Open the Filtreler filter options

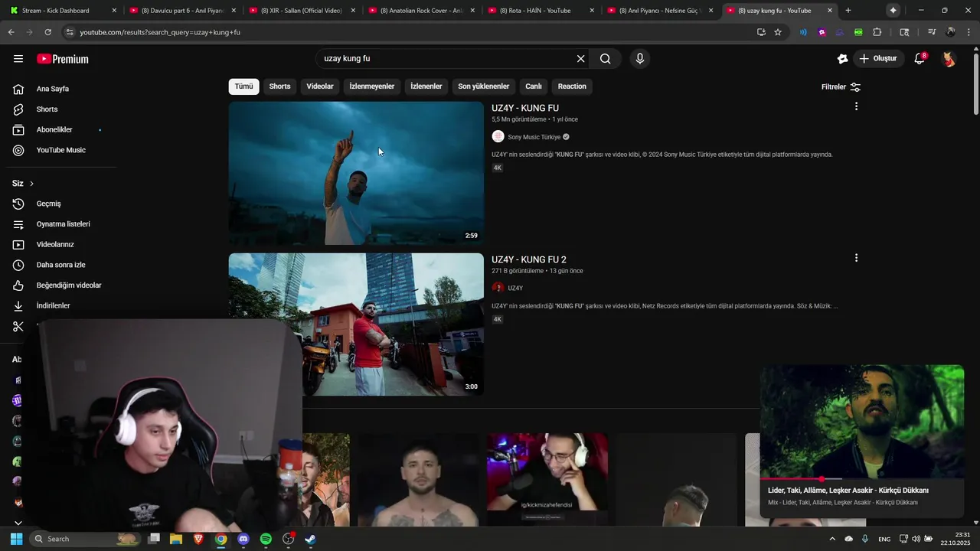click(841, 86)
